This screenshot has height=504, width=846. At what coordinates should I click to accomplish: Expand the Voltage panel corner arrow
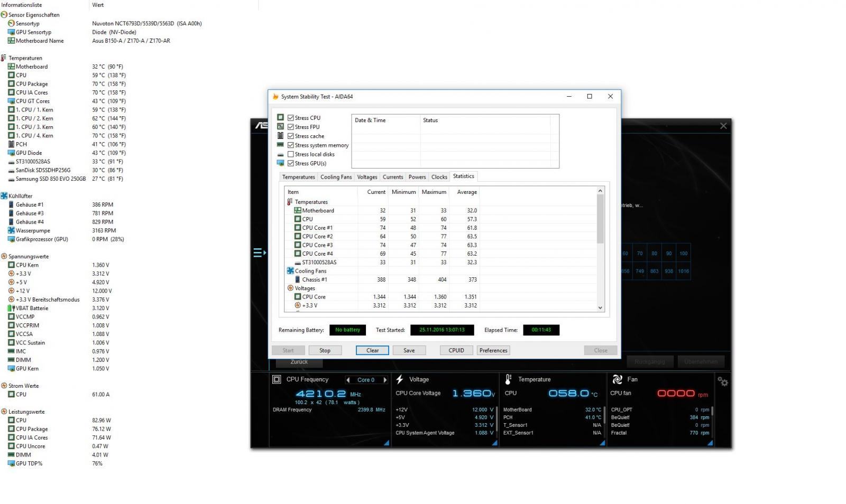tap(494, 443)
